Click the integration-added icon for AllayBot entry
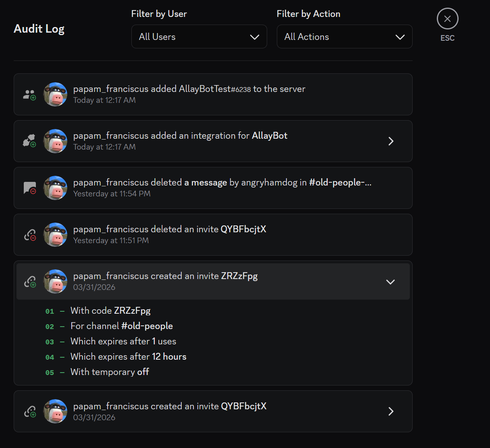490x448 pixels. coord(29,141)
